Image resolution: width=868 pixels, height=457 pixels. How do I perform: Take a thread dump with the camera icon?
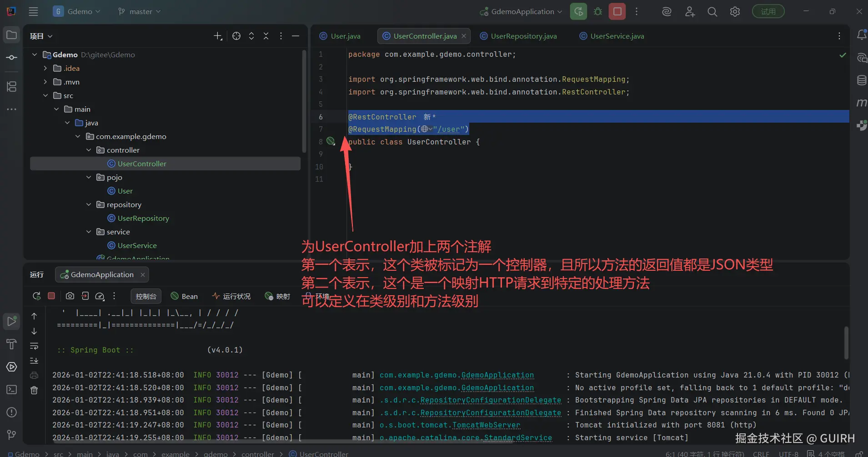coord(70,296)
